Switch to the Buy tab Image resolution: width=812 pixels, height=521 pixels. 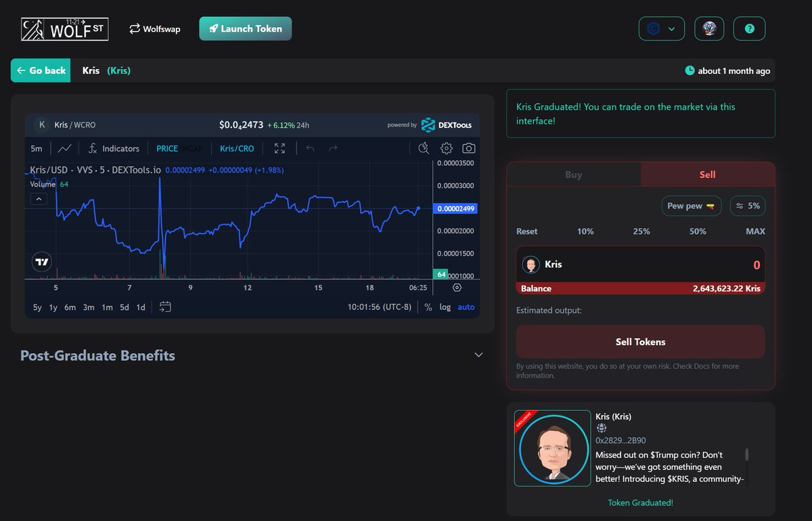tap(574, 175)
